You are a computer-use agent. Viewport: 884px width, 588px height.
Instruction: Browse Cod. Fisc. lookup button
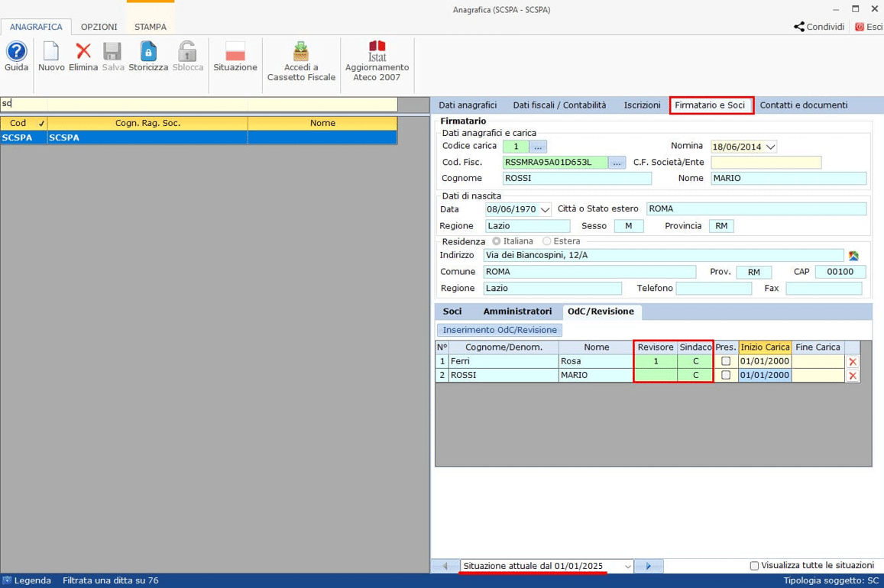click(x=617, y=163)
